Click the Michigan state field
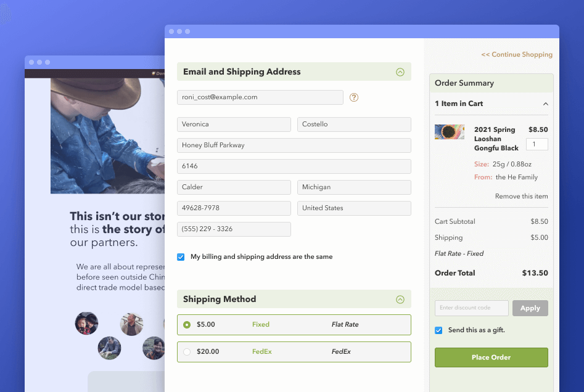 click(353, 187)
